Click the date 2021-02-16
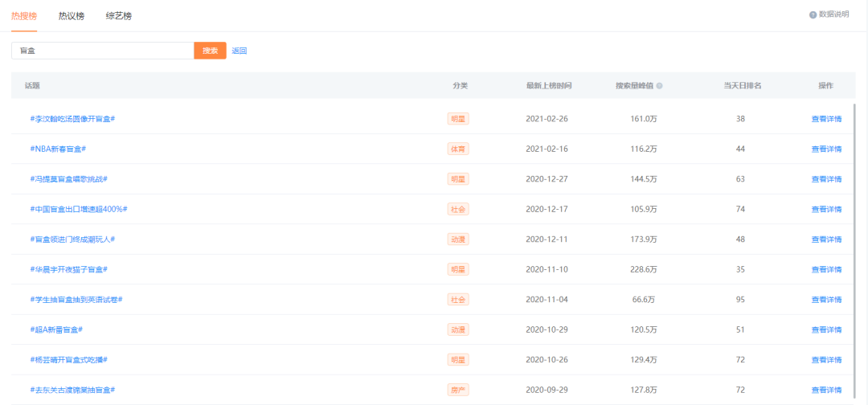The image size is (868, 405). 547,149
